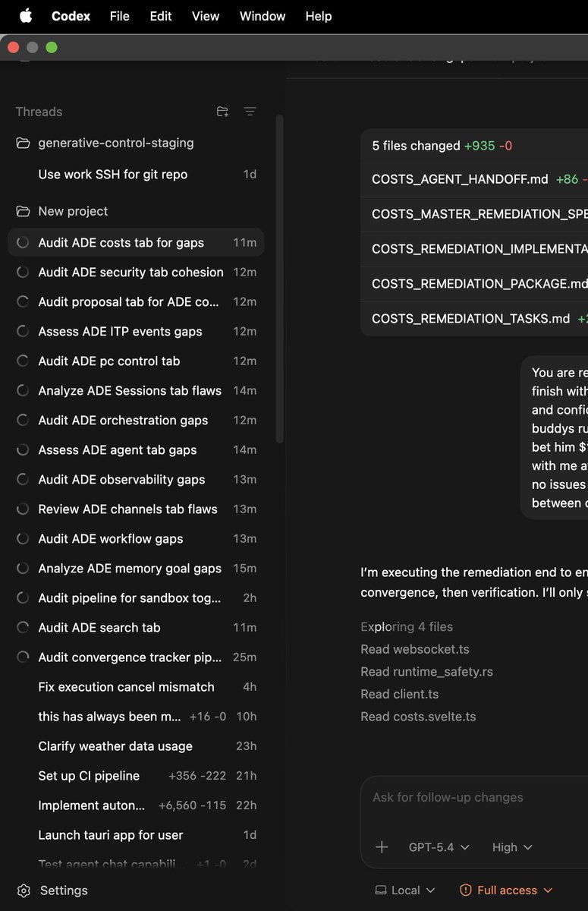Click the Threads section heading
588x911 pixels.
click(39, 112)
